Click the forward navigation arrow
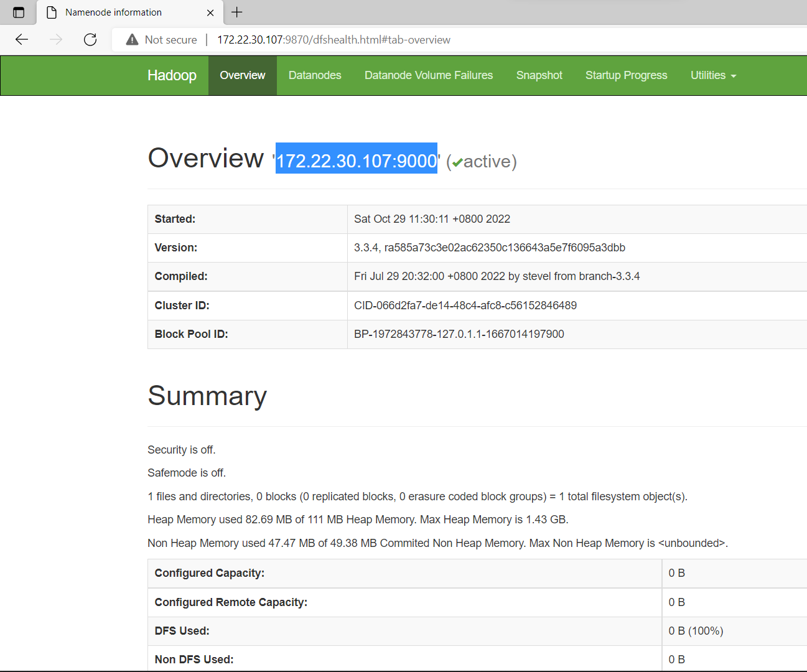This screenshot has width=807, height=672. pyautogui.click(x=55, y=39)
